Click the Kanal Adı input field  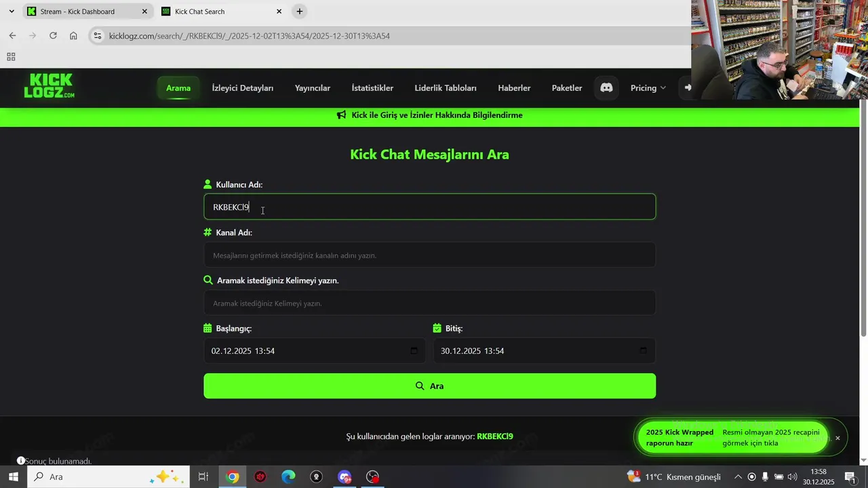pyautogui.click(x=429, y=255)
